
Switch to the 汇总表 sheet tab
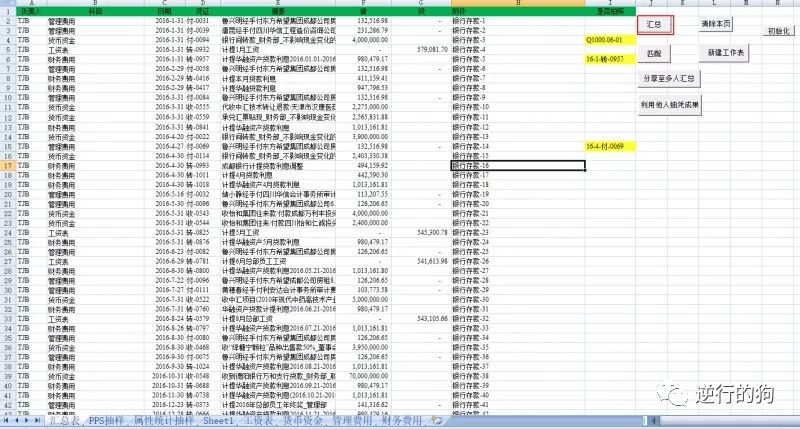click(x=64, y=421)
